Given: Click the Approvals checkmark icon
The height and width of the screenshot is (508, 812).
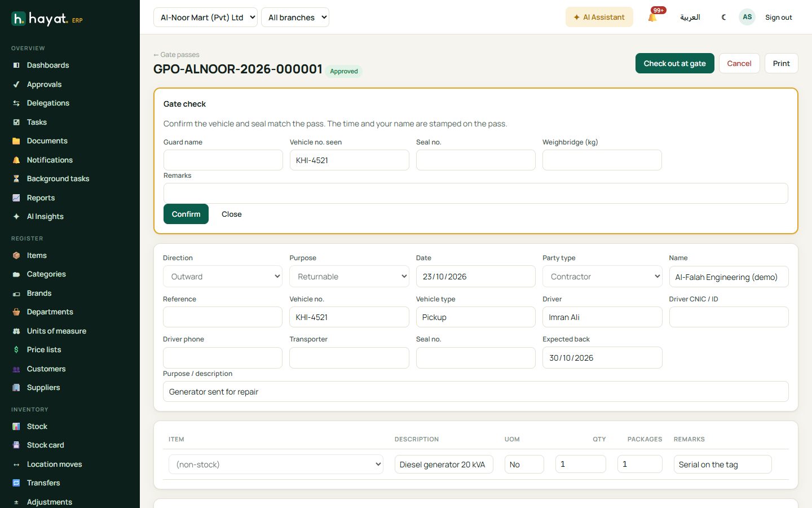Looking at the screenshot, I should (x=16, y=85).
